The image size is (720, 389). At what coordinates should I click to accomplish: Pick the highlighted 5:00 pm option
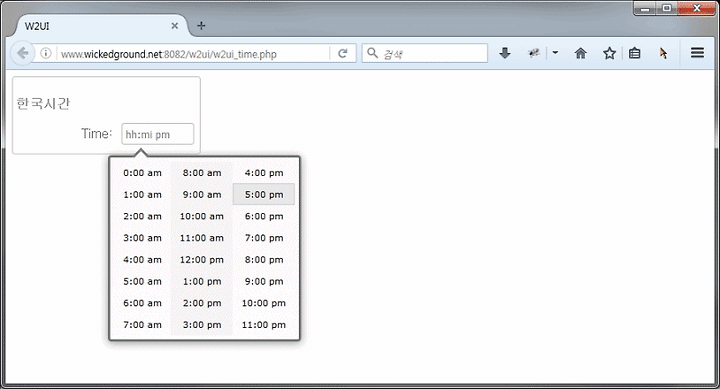[x=264, y=194]
